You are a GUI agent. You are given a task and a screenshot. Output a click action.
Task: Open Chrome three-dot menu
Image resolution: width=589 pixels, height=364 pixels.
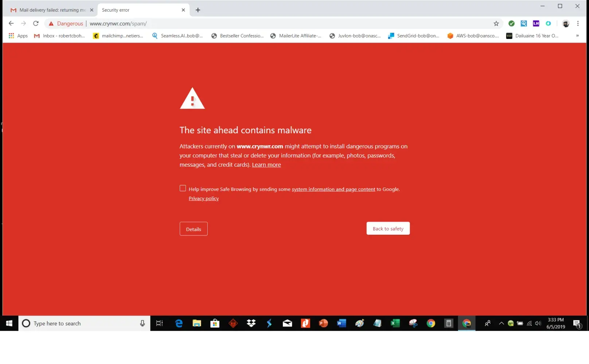[x=578, y=23]
